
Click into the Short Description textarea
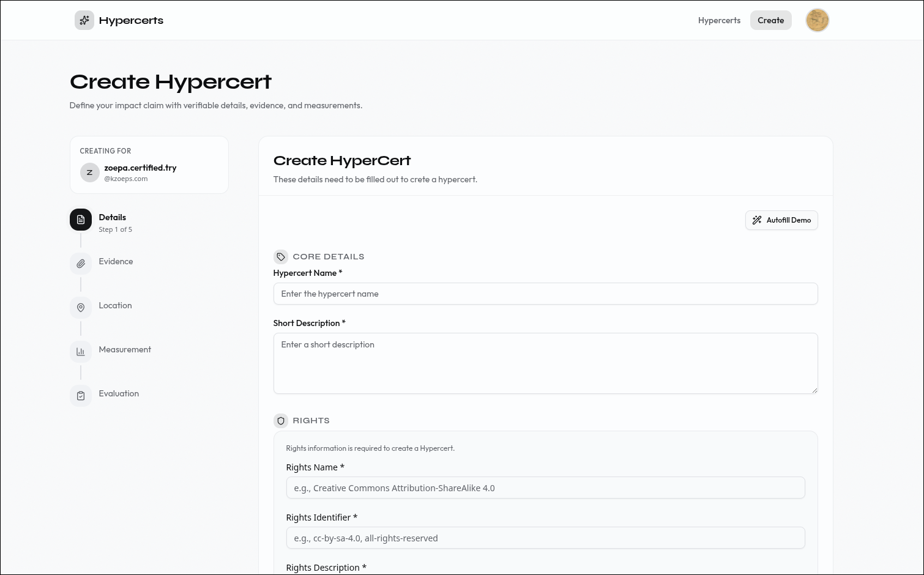point(545,363)
